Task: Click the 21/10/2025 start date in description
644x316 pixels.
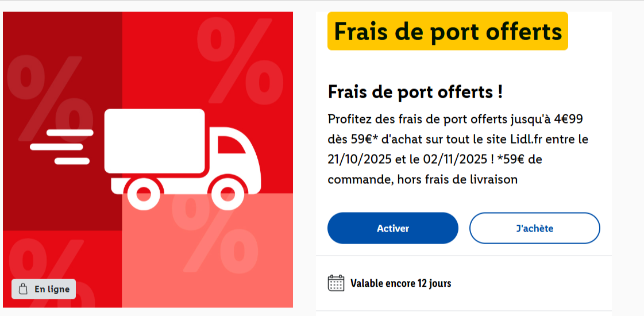Action: click(x=356, y=159)
